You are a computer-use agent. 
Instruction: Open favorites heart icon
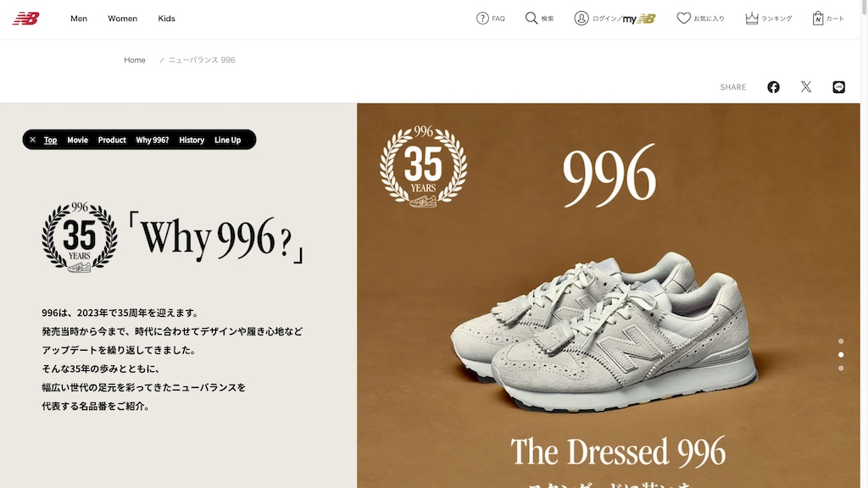pos(684,19)
